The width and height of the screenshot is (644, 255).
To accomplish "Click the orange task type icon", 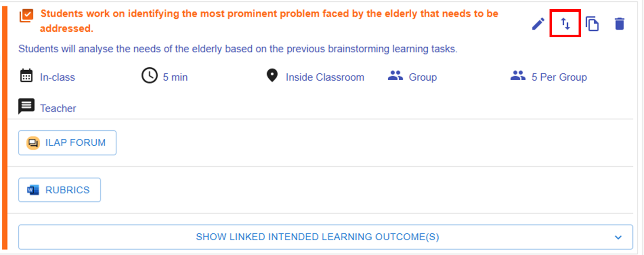I will [26, 16].
